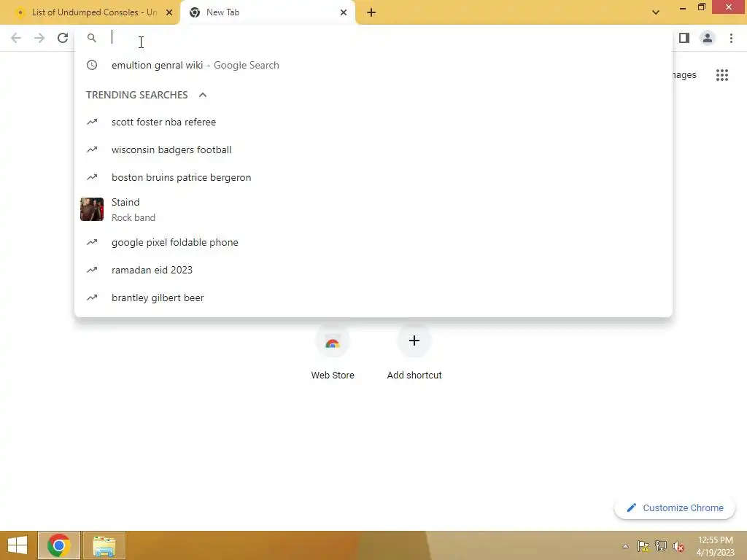
Task: Click the network tray icon
Action: click(x=661, y=546)
